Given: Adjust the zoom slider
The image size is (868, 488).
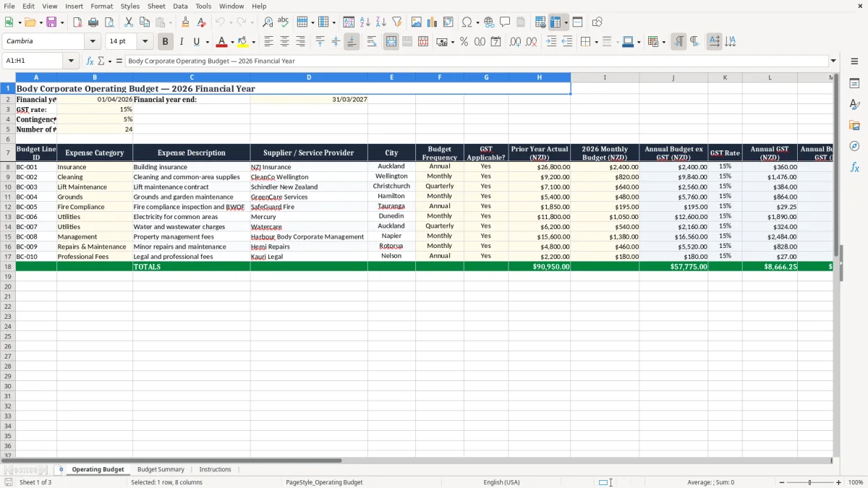Looking at the screenshot, I should pyautogui.click(x=810, y=482).
